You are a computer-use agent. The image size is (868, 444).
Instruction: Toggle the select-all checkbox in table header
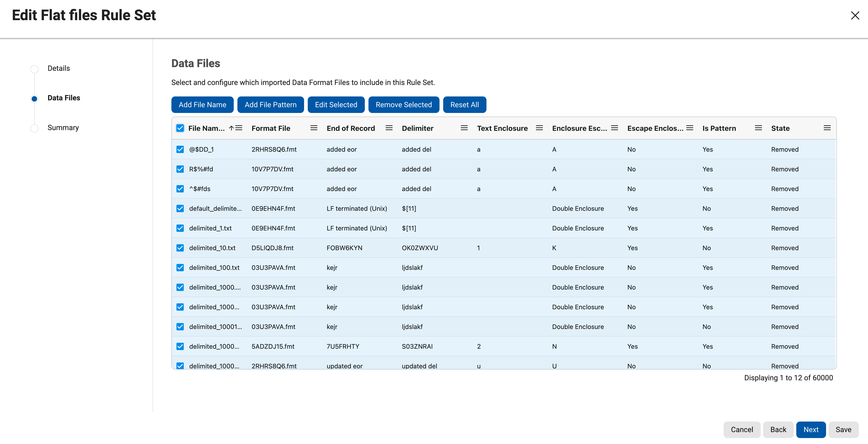tap(180, 128)
